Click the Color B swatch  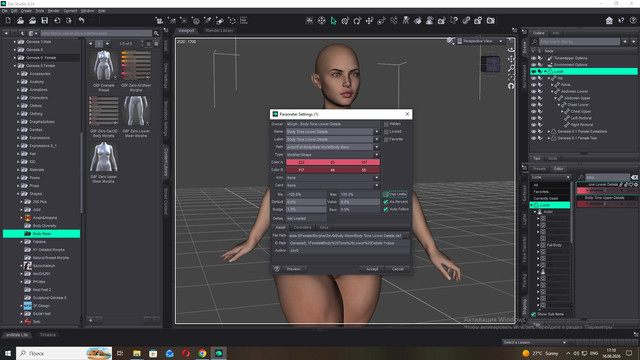point(333,170)
